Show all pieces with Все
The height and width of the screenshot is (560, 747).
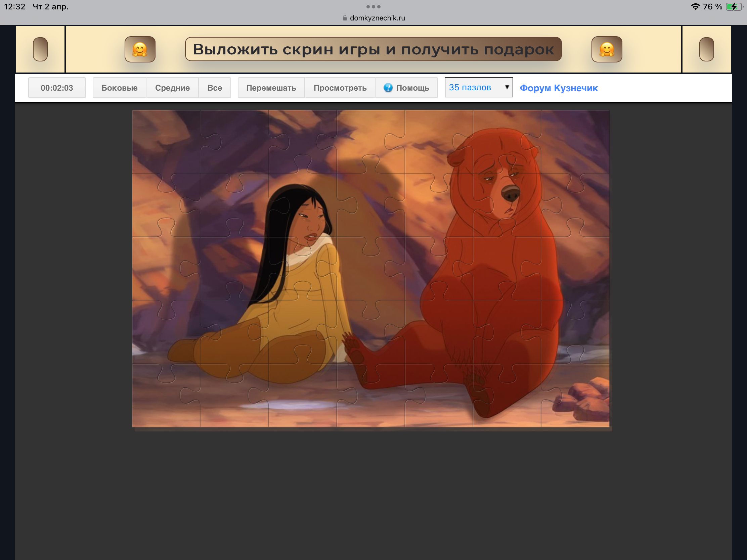click(214, 88)
